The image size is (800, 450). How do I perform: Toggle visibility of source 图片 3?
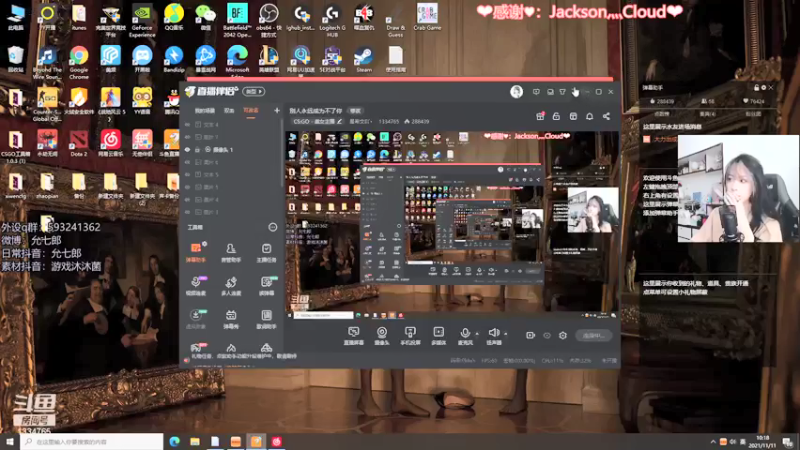(x=187, y=212)
